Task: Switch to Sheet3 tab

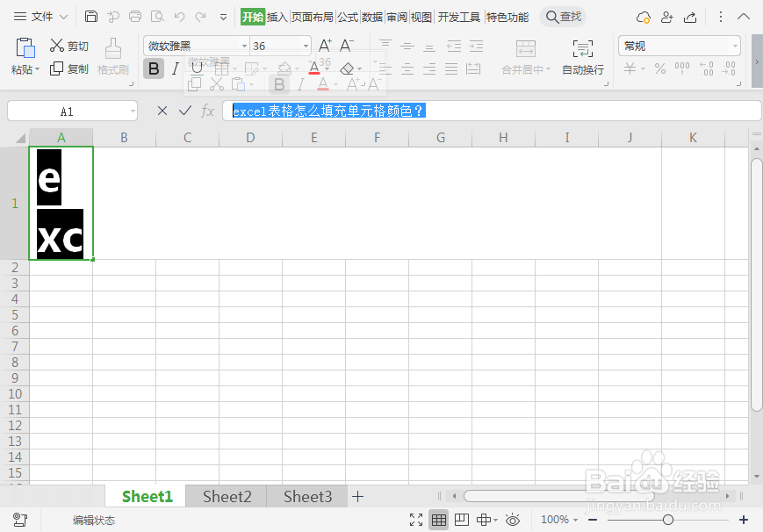Action: (x=307, y=497)
